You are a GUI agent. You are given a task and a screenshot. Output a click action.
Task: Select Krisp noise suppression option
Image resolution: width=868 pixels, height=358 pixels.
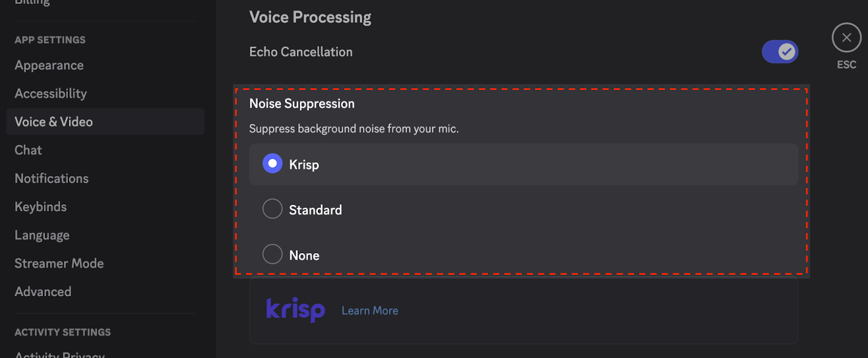(272, 164)
